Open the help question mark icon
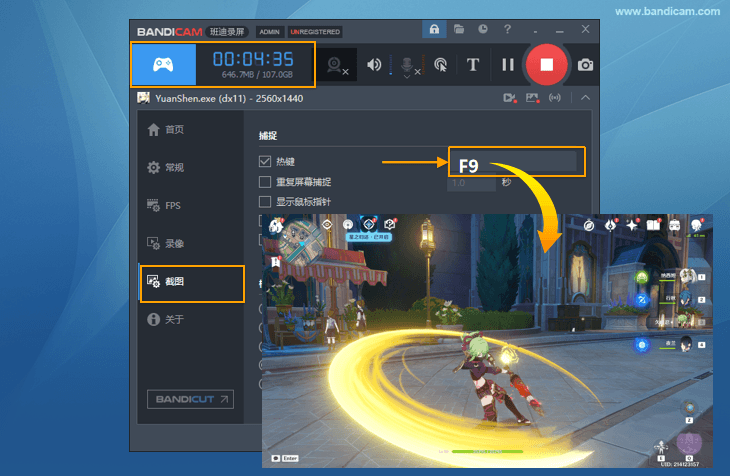730x476 pixels. [508, 30]
